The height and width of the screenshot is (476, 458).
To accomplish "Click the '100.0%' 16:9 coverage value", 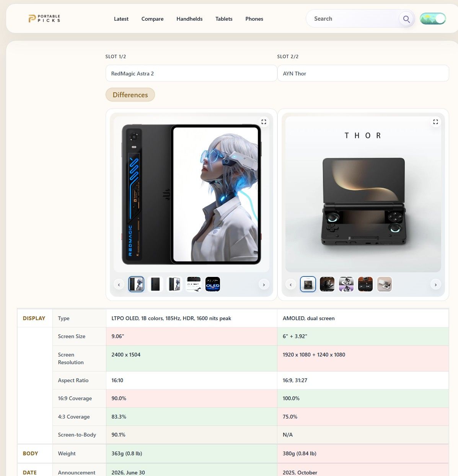I will 291,398.
